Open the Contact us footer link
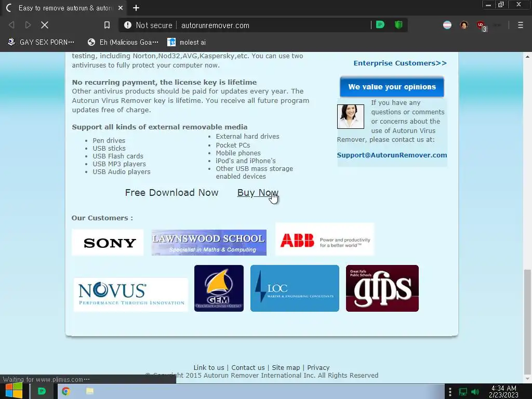532x399 pixels. click(x=248, y=367)
